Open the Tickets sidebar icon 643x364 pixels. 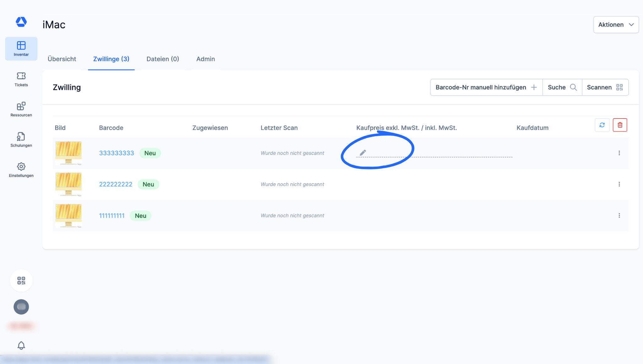point(21,79)
